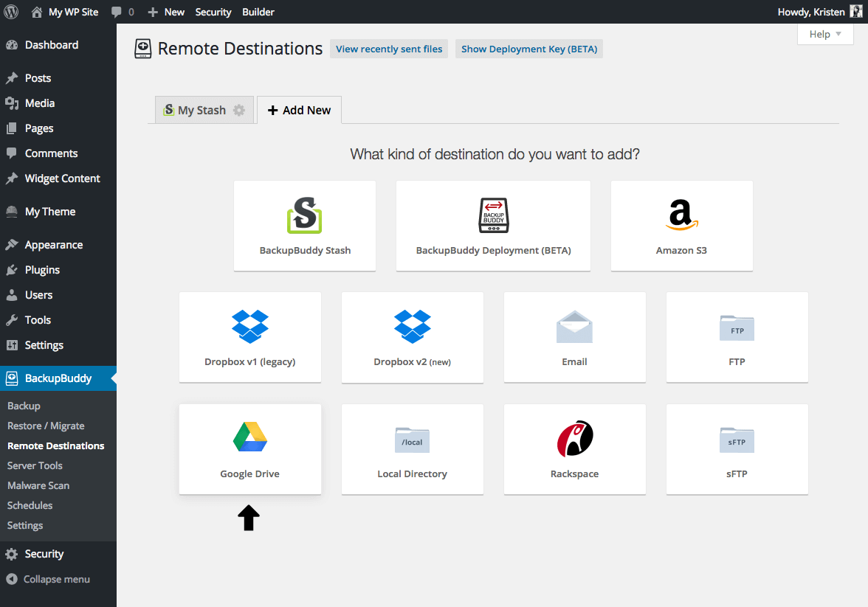Open the New menu in admin bar
This screenshot has width=868, height=607.
[x=165, y=11]
